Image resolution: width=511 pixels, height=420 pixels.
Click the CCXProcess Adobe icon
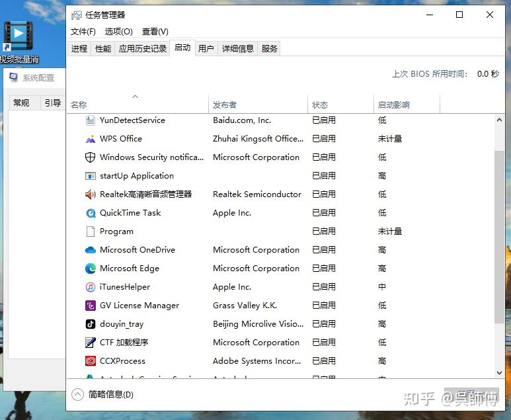coord(91,361)
